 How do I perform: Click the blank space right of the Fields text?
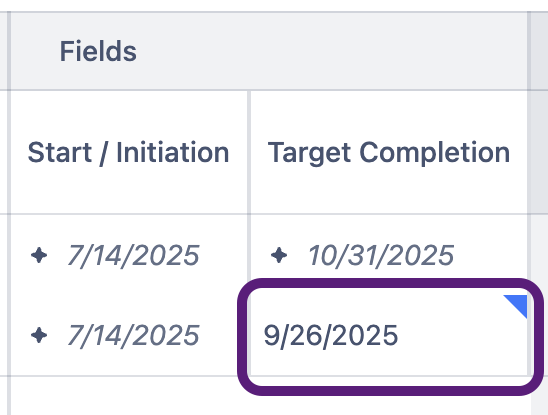point(332,51)
